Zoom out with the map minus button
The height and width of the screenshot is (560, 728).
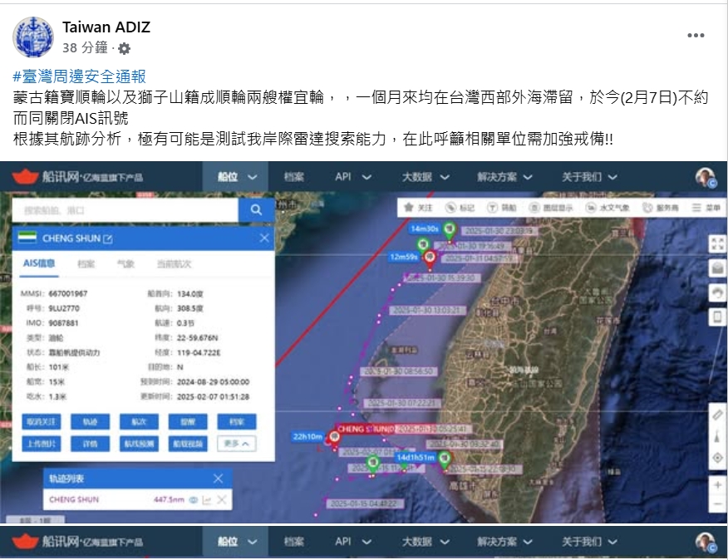point(717,504)
